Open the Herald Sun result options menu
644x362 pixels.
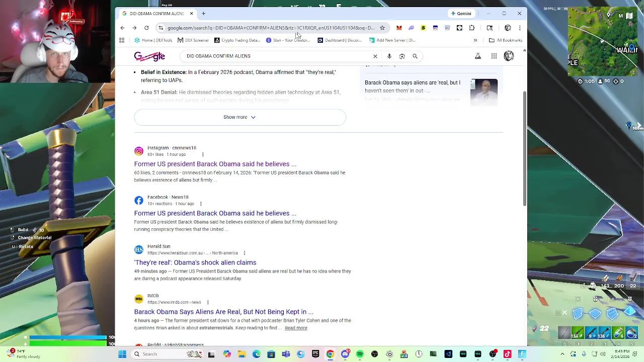click(x=245, y=253)
